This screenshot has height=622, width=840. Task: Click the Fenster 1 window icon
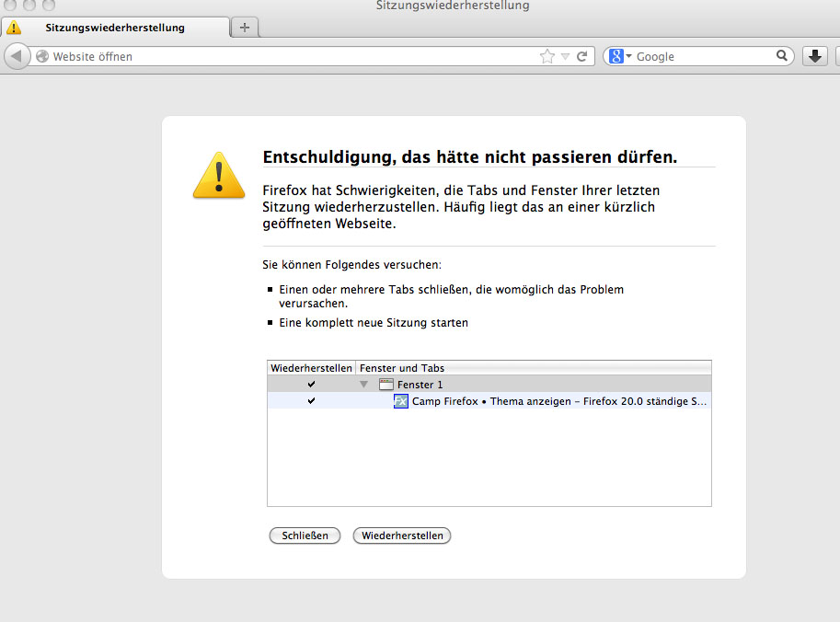coord(385,384)
